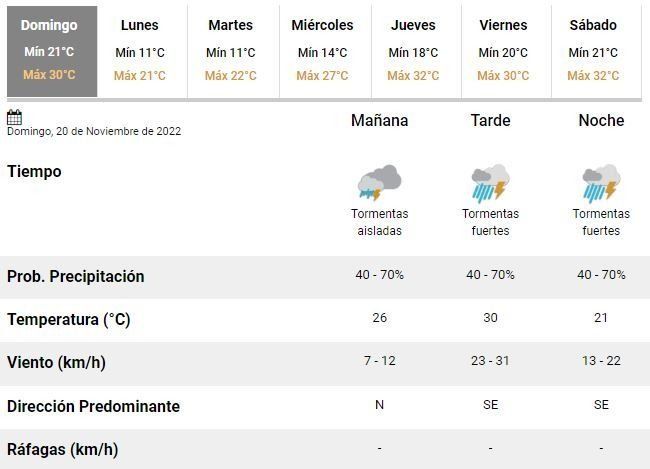Click the Viento (km/h) row label
The height and width of the screenshot is (469, 650).
(57, 363)
